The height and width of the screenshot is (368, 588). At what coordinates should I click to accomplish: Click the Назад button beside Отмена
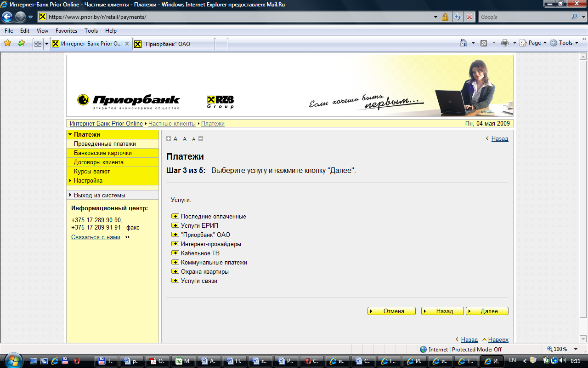click(x=442, y=311)
